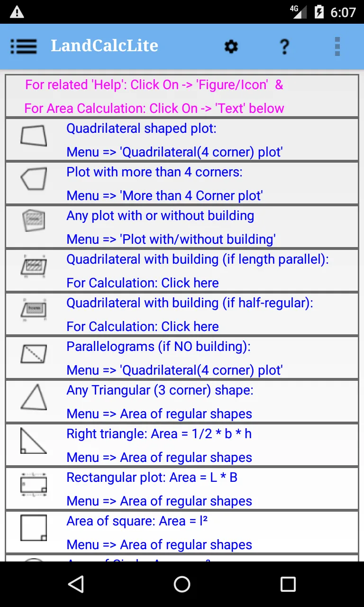Open the three-dot overflow menu
364x607 pixels.
coord(337,46)
